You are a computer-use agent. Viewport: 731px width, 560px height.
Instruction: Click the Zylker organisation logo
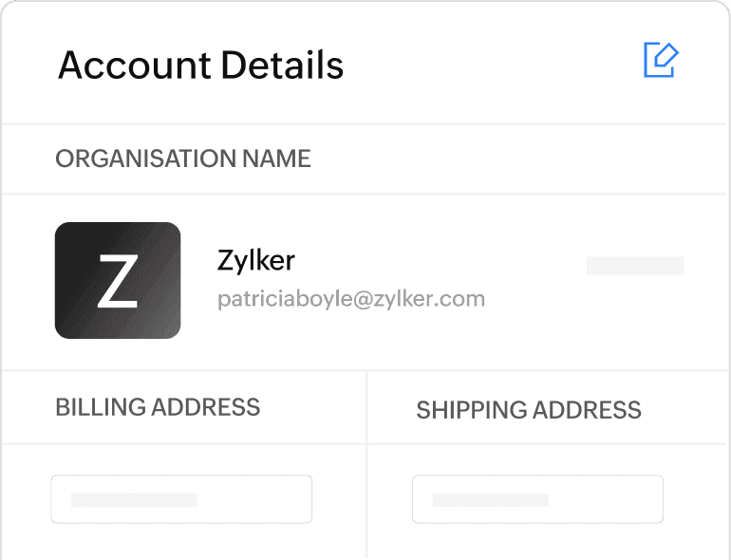pos(118,280)
